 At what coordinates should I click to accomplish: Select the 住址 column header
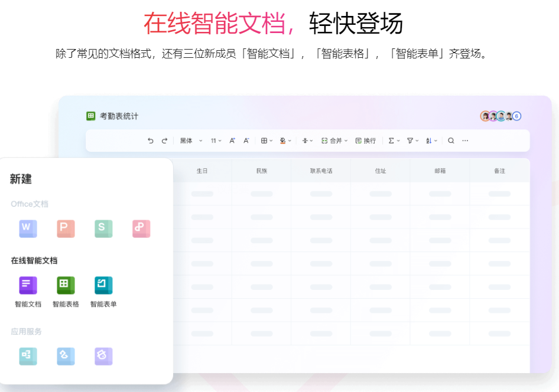coord(381,171)
